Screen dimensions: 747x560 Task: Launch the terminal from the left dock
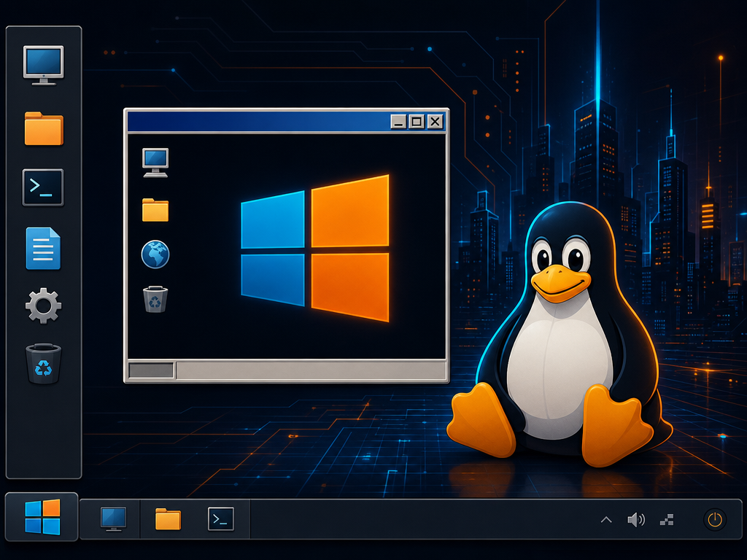43,187
